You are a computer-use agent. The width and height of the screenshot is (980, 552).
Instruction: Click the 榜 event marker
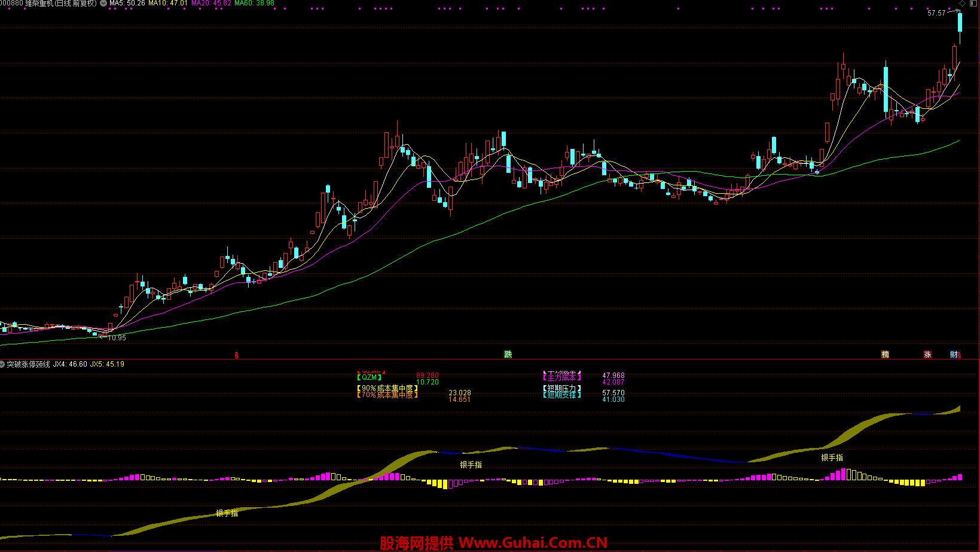(885, 354)
